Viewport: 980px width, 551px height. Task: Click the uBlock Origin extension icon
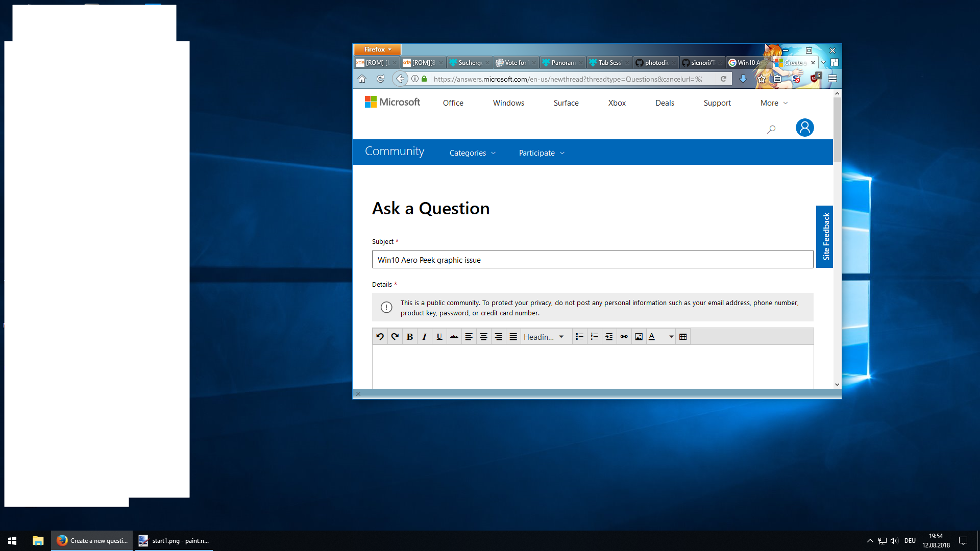pos(815,78)
